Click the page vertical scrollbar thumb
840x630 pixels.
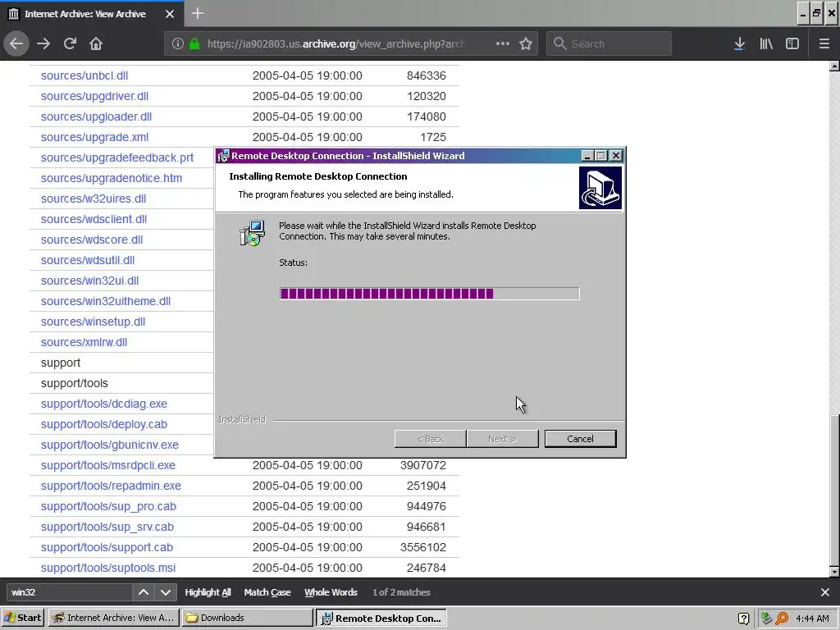pyautogui.click(x=834, y=490)
